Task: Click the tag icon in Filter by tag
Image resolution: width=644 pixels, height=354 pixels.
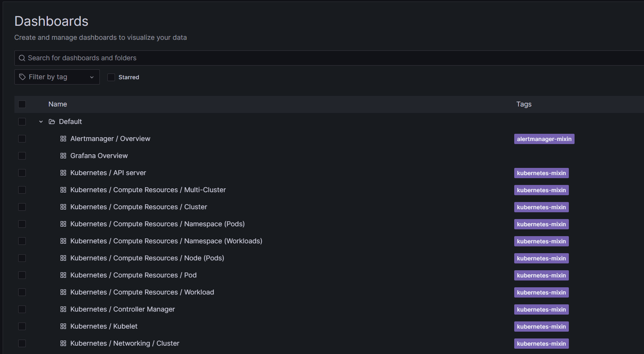Action: (x=22, y=77)
